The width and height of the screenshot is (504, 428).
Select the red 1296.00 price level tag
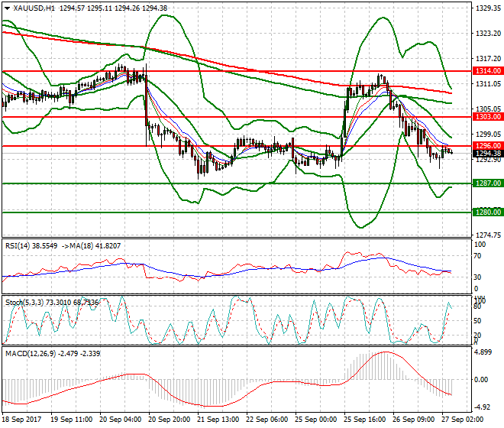488,146
